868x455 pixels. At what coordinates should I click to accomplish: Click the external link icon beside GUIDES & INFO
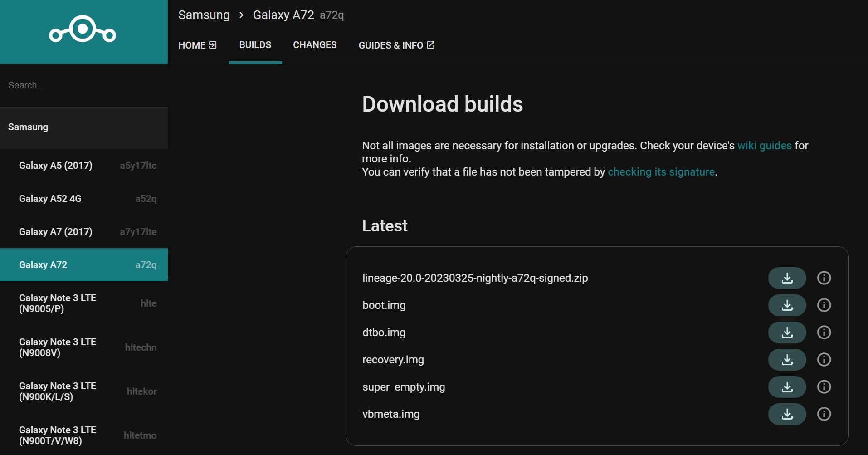point(430,45)
